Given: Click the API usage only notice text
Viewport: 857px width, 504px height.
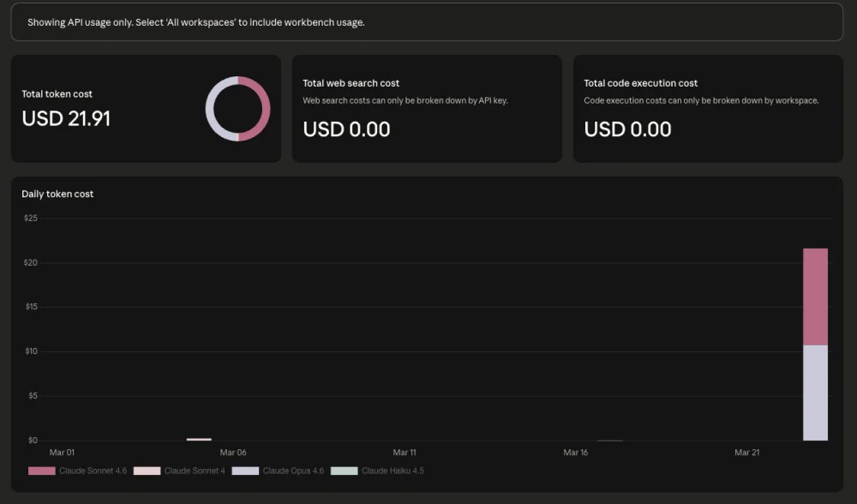Looking at the screenshot, I should point(196,22).
